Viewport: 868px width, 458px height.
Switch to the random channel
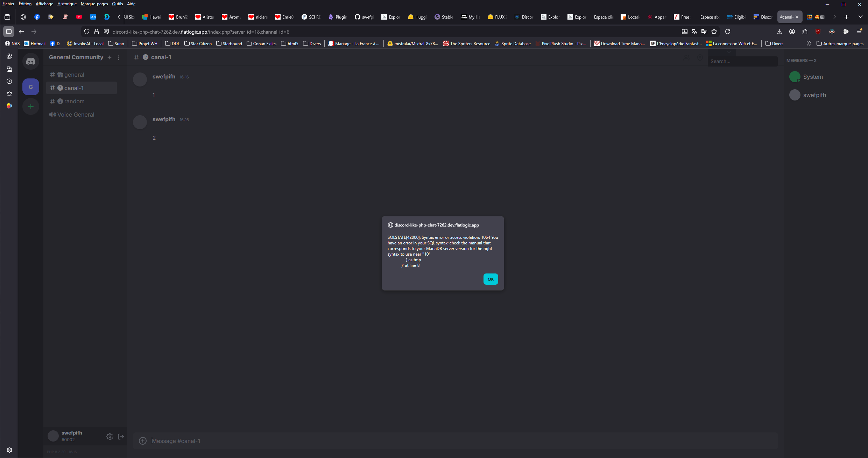pyautogui.click(x=74, y=101)
